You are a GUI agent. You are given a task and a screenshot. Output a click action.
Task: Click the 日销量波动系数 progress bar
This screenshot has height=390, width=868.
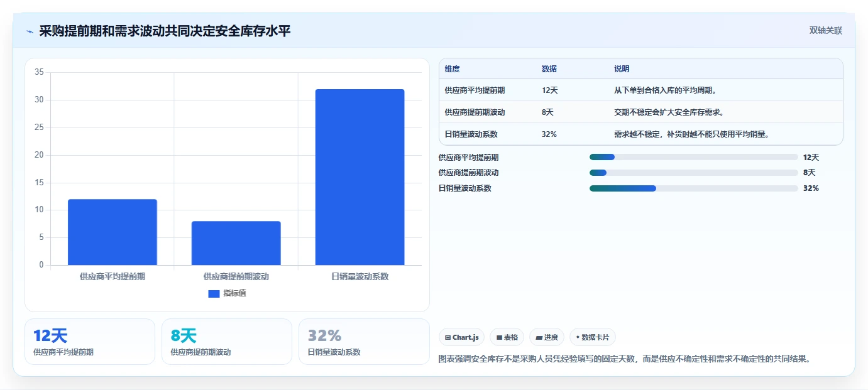tap(693, 188)
